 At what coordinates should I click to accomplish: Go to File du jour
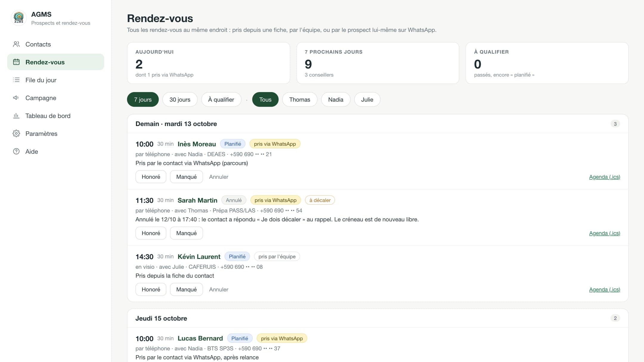click(55, 80)
